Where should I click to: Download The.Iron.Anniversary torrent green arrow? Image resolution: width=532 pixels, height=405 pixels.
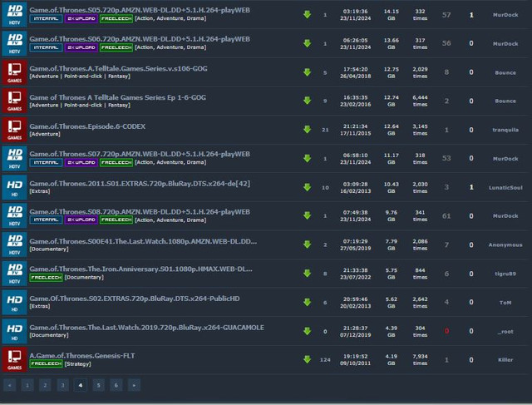coord(307,274)
